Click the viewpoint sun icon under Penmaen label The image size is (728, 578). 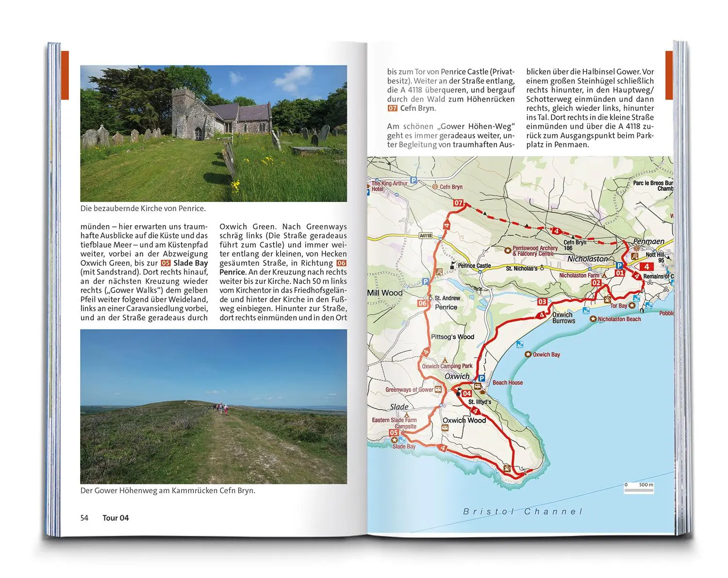637,248
